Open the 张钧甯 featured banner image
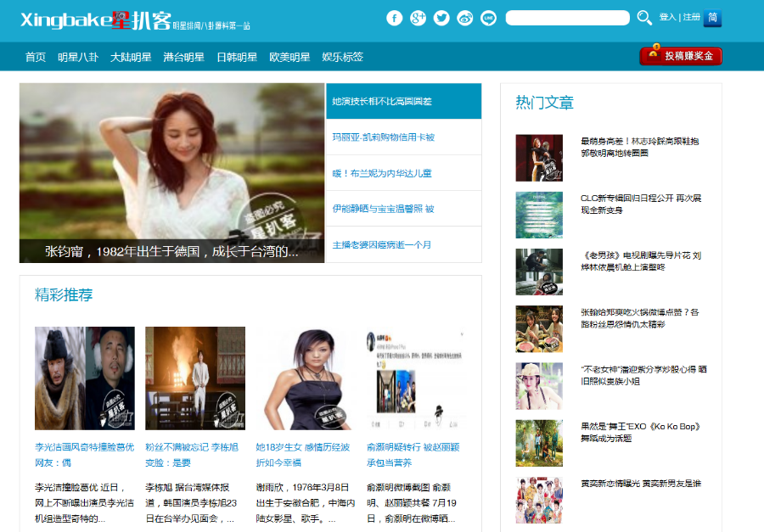This screenshot has width=764, height=532. [x=171, y=170]
